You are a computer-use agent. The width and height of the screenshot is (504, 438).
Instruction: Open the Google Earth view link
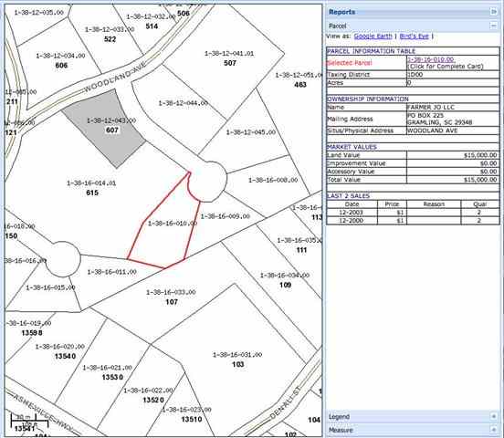(x=373, y=36)
